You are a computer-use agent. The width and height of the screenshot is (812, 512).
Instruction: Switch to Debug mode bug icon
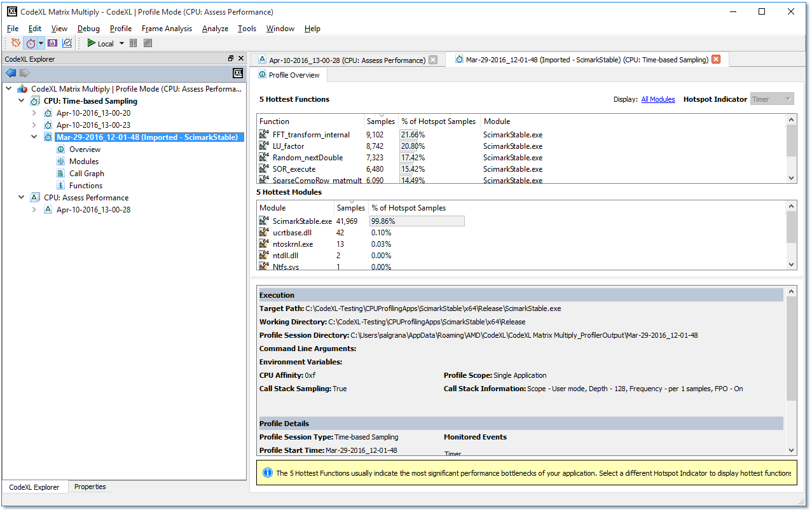pyautogui.click(x=16, y=43)
